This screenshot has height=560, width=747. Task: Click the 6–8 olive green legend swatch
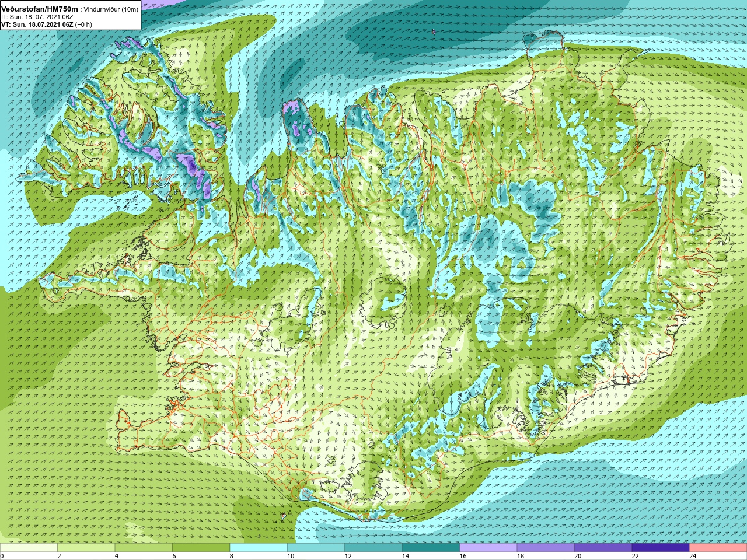[x=201, y=548]
